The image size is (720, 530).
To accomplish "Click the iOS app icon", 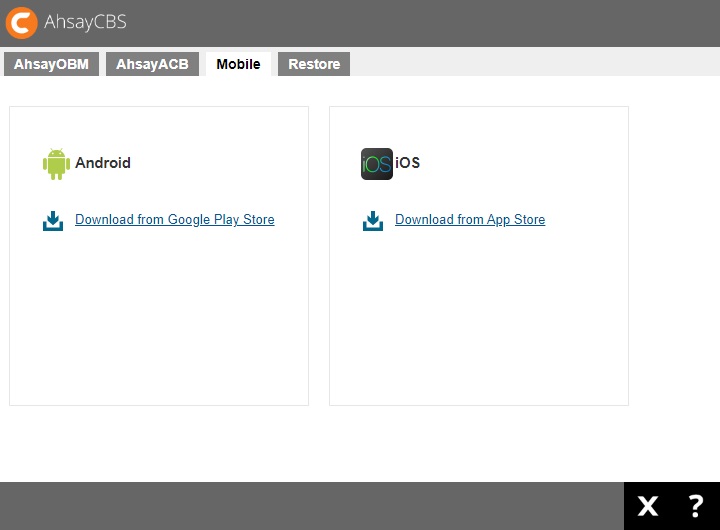I will point(376,164).
